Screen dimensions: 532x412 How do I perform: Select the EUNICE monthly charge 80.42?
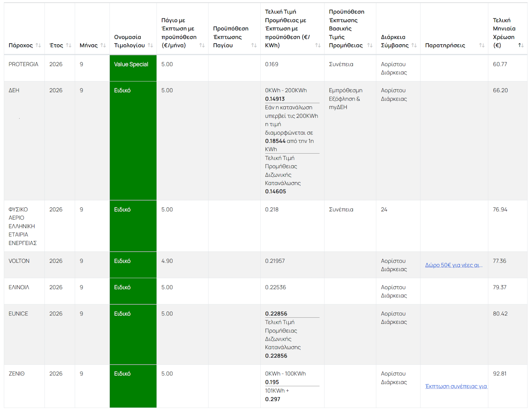coord(500,314)
